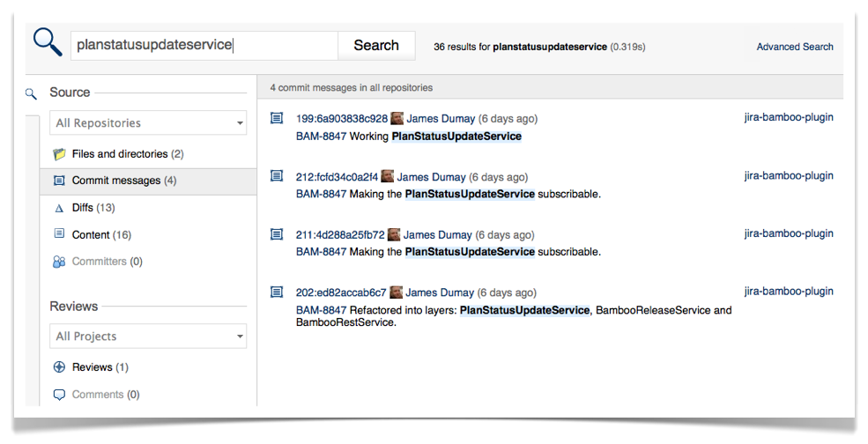Open jira-bamboo-plugin repository link for commit 199
Viewport: 868px width, 444px height.
tap(788, 117)
